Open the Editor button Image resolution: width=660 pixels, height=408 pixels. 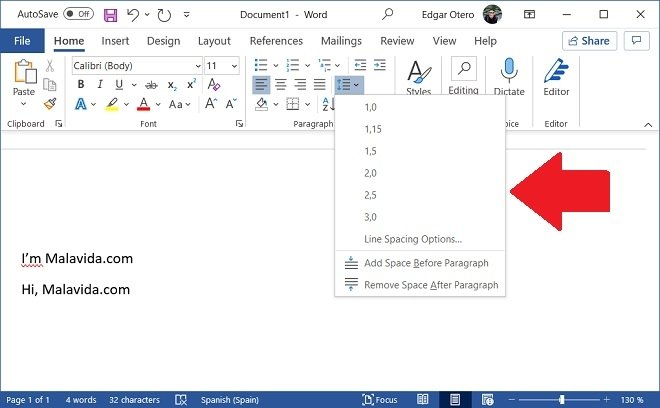click(x=556, y=77)
